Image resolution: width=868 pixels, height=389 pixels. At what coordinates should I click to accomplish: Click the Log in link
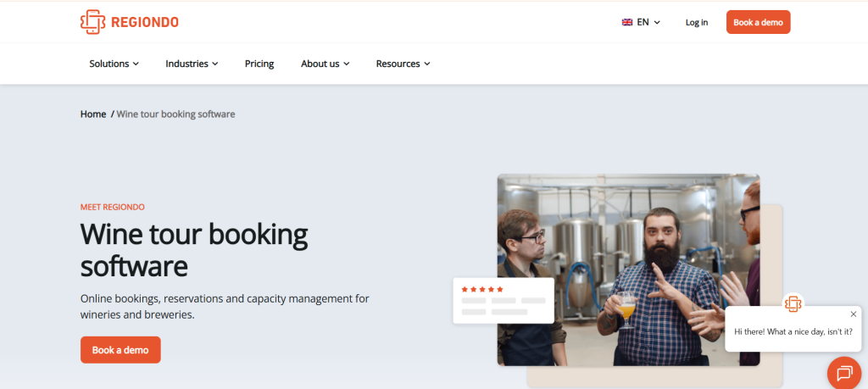(697, 22)
